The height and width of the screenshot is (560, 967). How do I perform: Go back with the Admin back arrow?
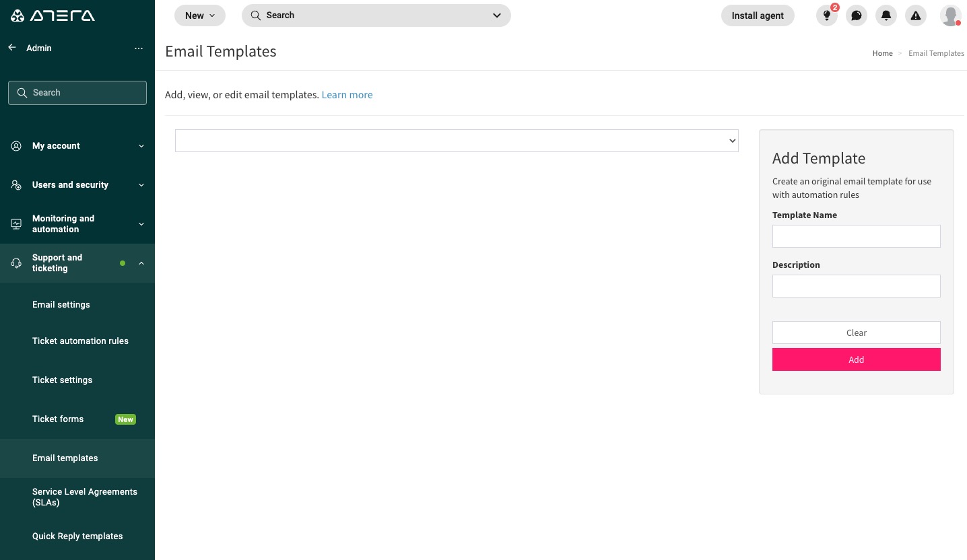click(x=11, y=48)
